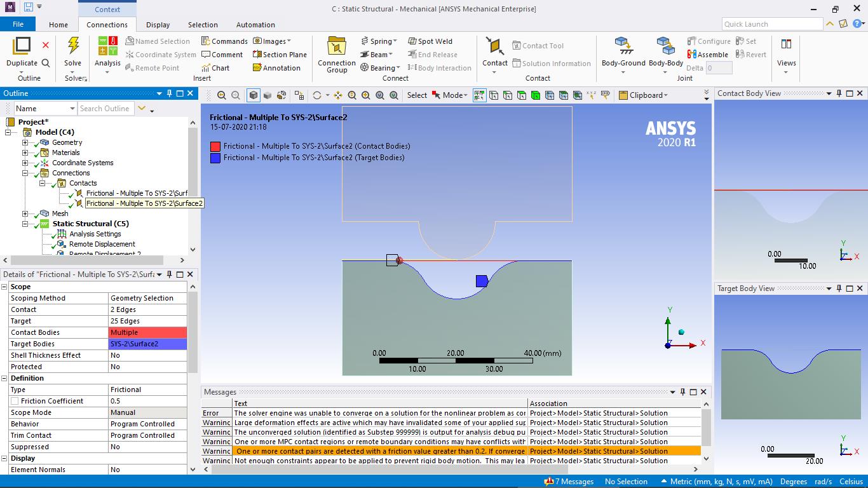Expand the Geometry tree node
Viewport: 868px width, 488px height.
(25, 142)
